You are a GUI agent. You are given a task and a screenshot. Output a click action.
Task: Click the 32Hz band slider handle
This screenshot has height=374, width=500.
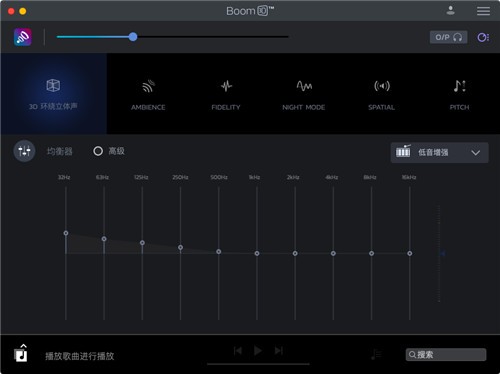coord(66,233)
